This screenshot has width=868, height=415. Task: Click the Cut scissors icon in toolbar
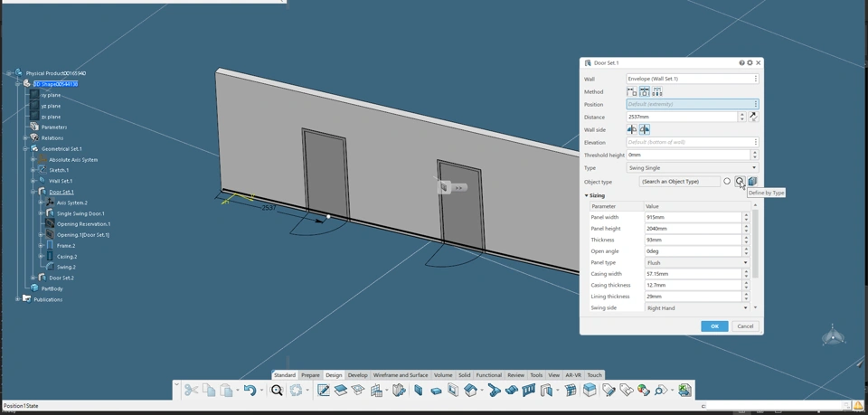coord(191,390)
